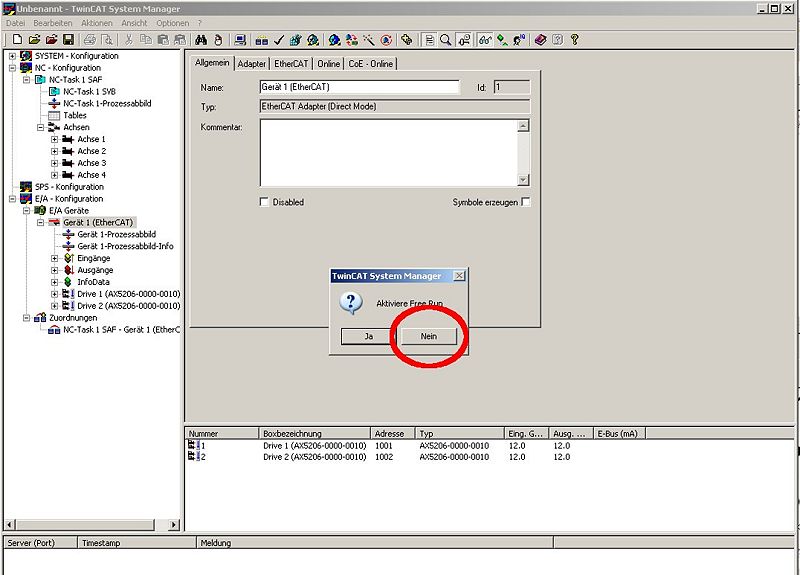The width and height of the screenshot is (800, 575).
Task: Collapse the NC-Task 1 SAF node
Action: (27, 80)
